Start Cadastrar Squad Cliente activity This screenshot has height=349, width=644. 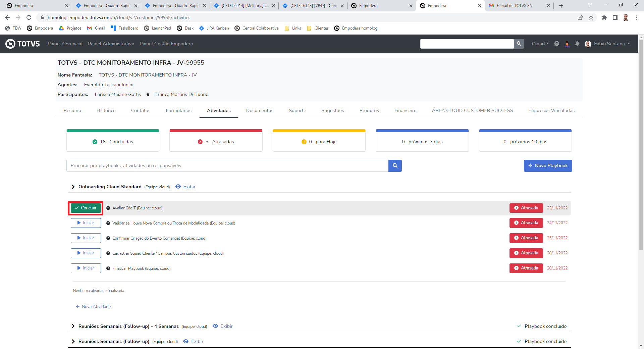pyautogui.click(x=86, y=253)
